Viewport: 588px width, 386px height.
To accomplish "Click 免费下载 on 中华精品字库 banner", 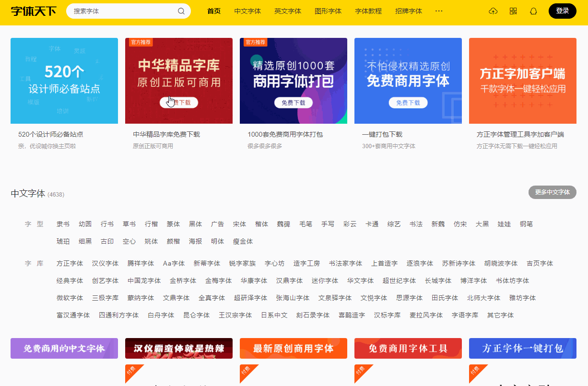I will 178,103.
